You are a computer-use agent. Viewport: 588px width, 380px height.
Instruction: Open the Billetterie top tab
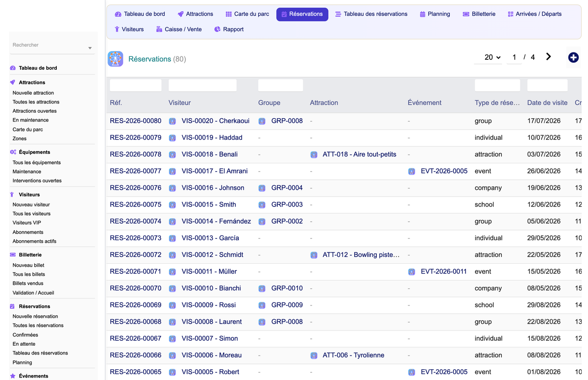[479, 14]
